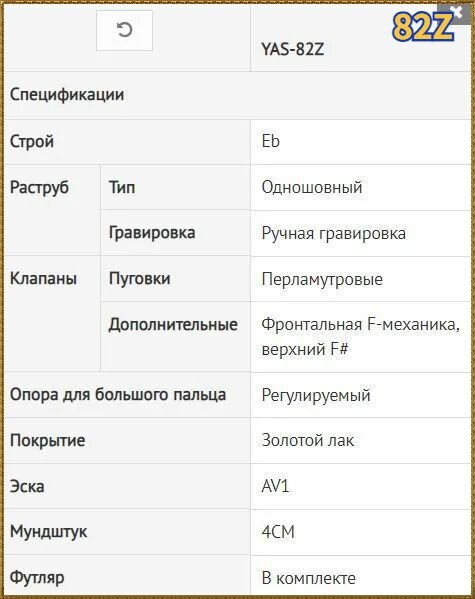475x599 pixels.
Task: Select the Eb tuning value
Action: point(271,141)
